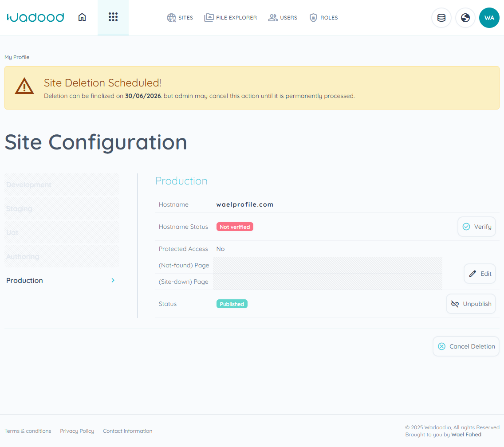Open Terms & conditions
504x447 pixels.
[x=28, y=431]
